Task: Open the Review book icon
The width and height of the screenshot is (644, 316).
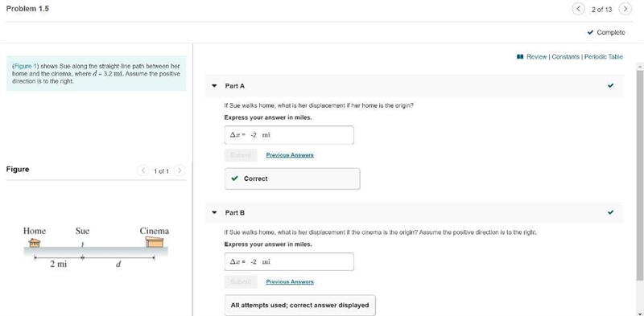Action: (520, 56)
